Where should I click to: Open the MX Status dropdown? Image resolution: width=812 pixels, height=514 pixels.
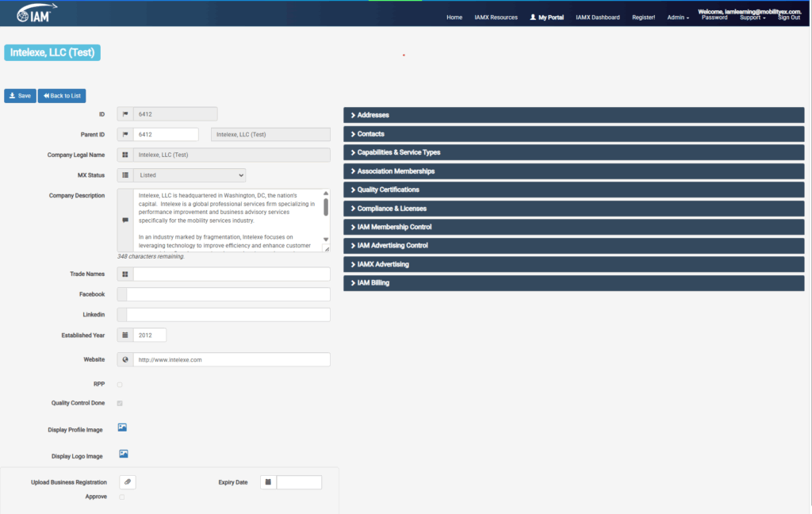click(190, 175)
